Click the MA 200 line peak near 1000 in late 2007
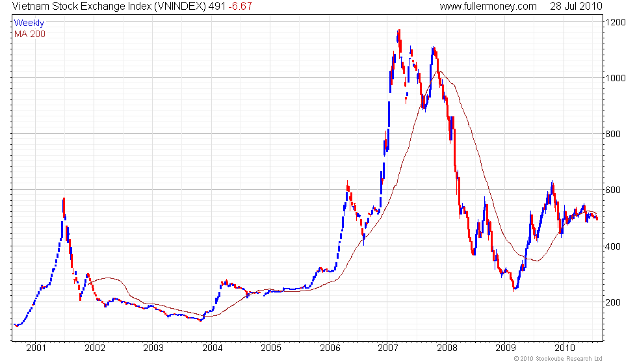 [x=438, y=71]
